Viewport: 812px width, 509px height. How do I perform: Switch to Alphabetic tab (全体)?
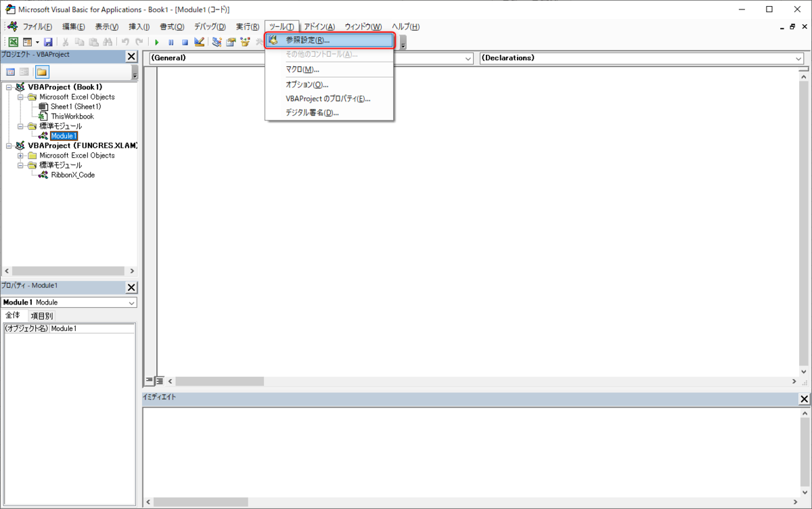[14, 316]
